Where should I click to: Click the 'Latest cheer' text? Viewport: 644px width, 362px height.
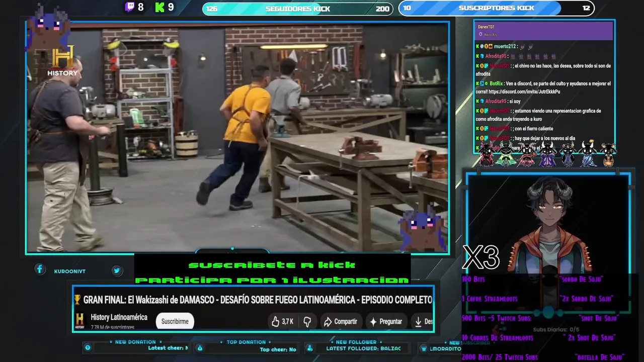[x=168, y=348]
